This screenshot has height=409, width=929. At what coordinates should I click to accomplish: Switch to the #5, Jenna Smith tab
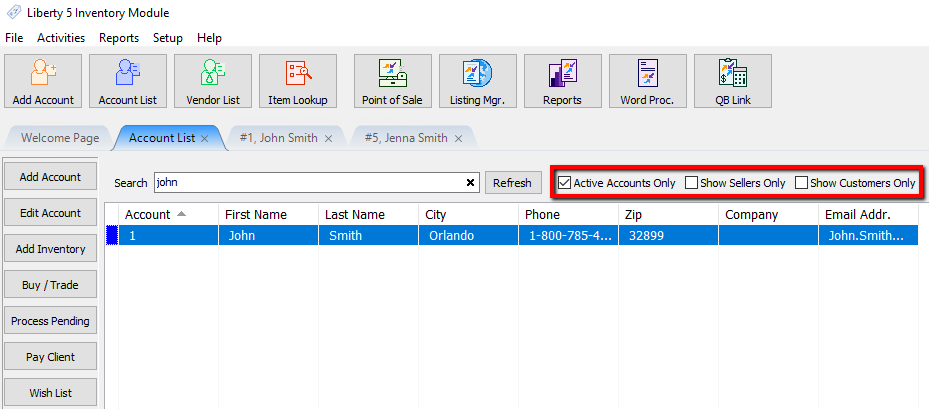point(406,138)
